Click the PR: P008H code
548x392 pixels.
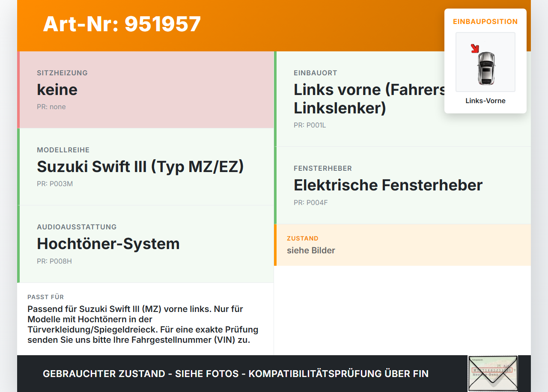(x=54, y=261)
